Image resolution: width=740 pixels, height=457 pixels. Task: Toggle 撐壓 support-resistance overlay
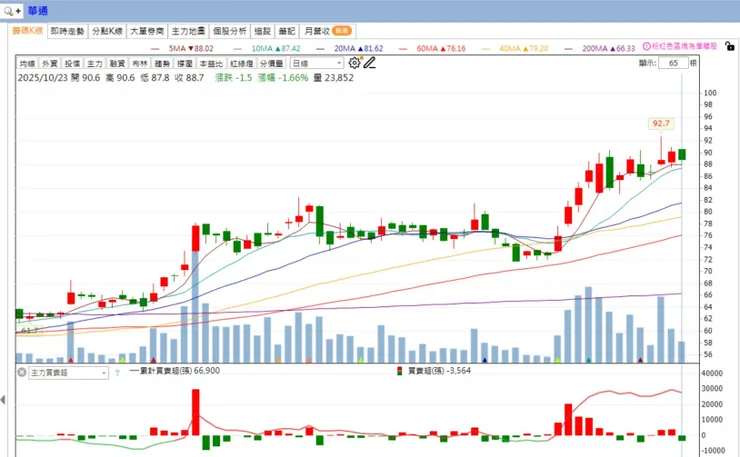coord(185,63)
